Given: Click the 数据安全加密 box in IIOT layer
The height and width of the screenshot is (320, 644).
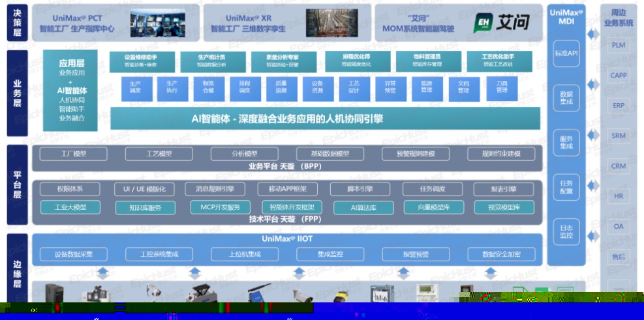Looking at the screenshot, I should (x=501, y=254).
